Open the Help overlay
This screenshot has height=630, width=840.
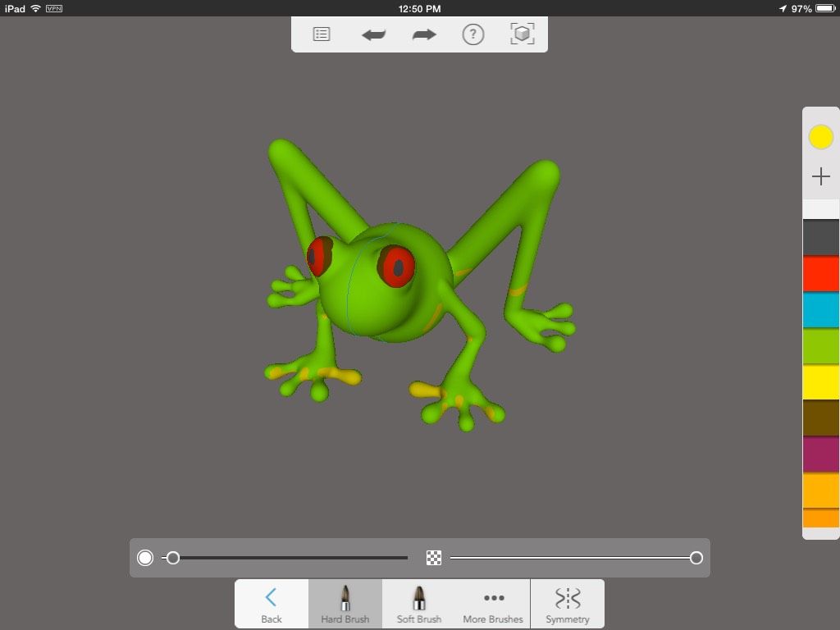point(472,34)
